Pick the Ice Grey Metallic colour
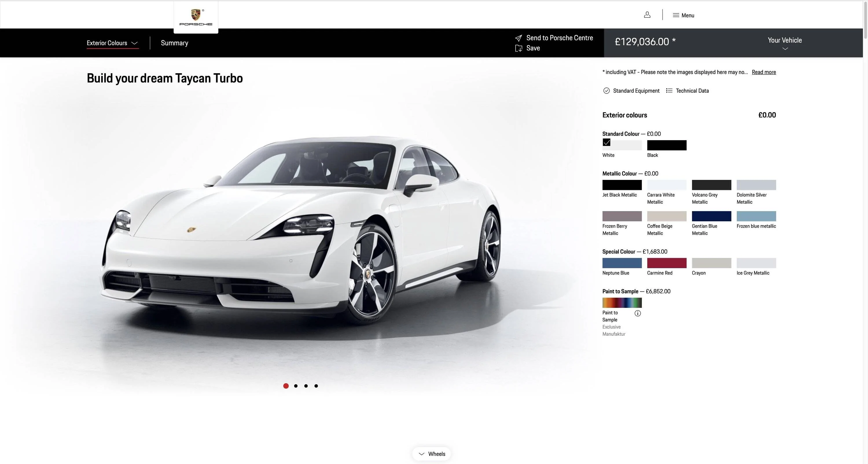868x464 pixels. click(756, 263)
